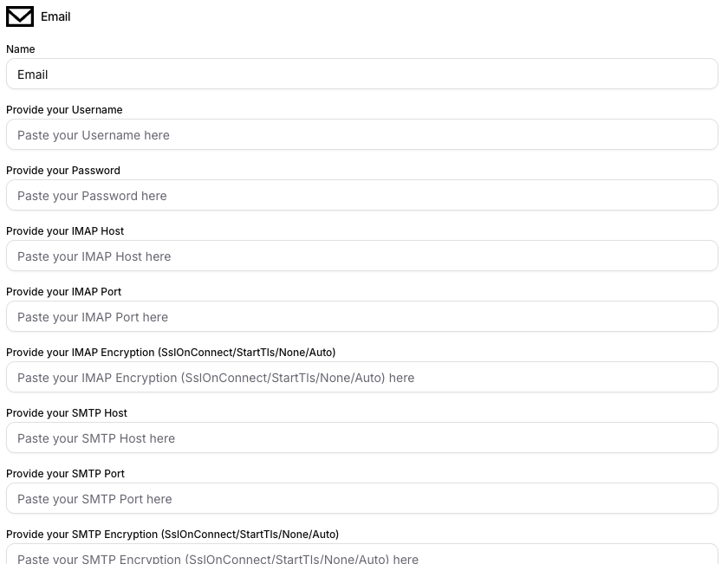Click the "Email" heading text
This screenshot has height=577, width=728.
[x=57, y=16]
